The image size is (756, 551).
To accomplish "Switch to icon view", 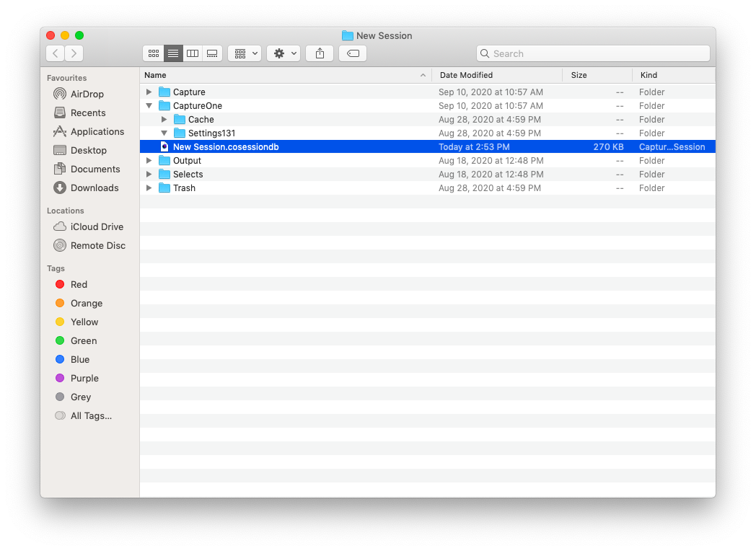I will (154, 53).
